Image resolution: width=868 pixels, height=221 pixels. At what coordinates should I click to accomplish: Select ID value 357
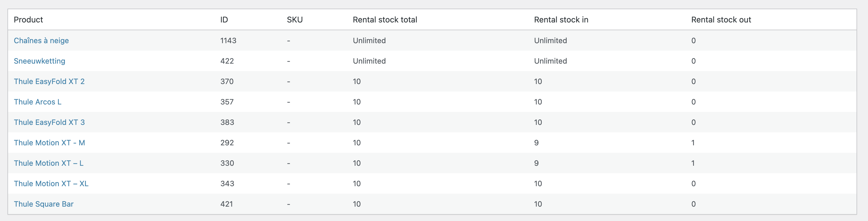(227, 102)
